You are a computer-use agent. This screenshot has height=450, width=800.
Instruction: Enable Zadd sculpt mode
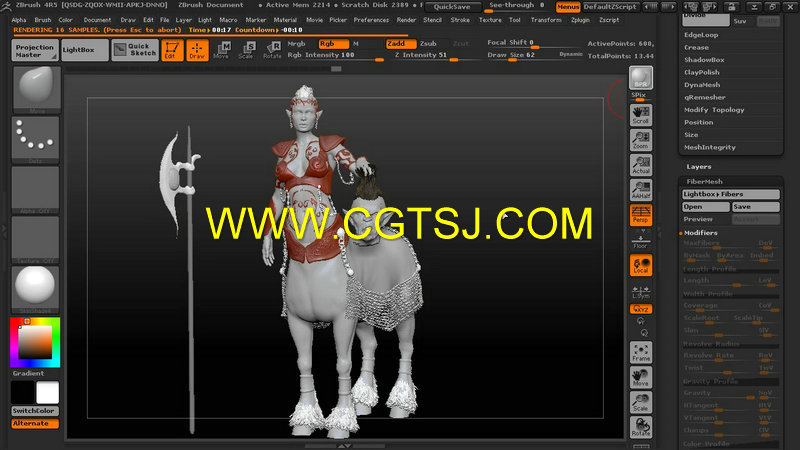(401, 44)
